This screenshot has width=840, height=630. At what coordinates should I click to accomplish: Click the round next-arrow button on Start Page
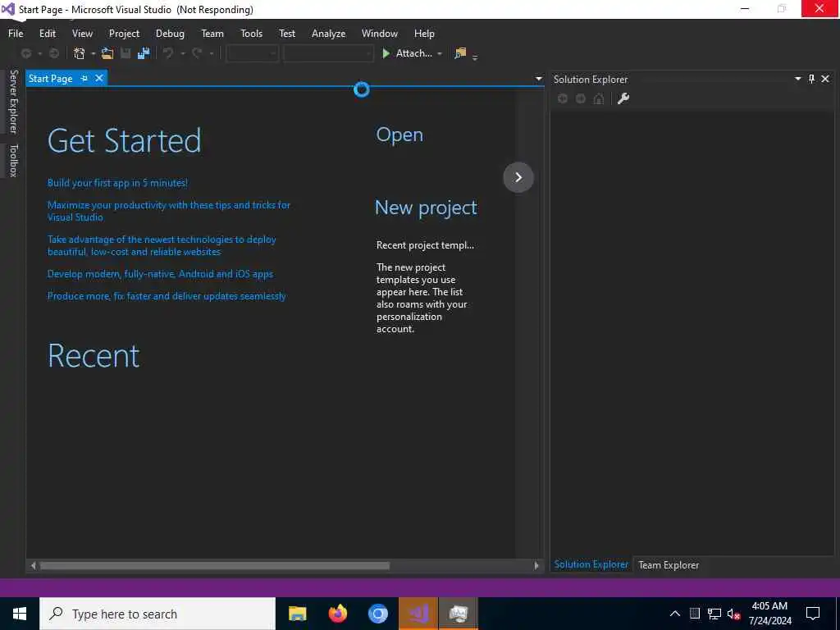pyautogui.click(x=518, y=177)
